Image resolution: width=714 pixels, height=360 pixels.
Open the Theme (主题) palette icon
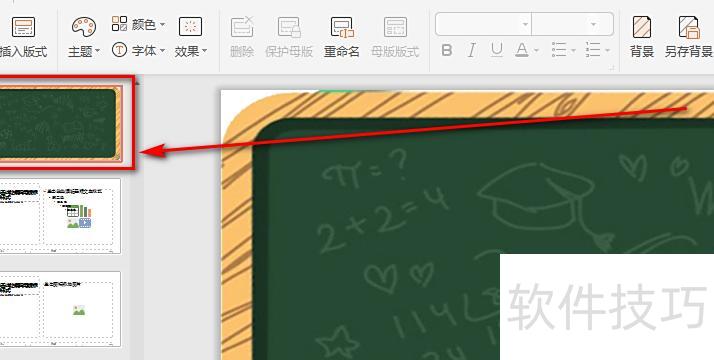click(84, 27)
